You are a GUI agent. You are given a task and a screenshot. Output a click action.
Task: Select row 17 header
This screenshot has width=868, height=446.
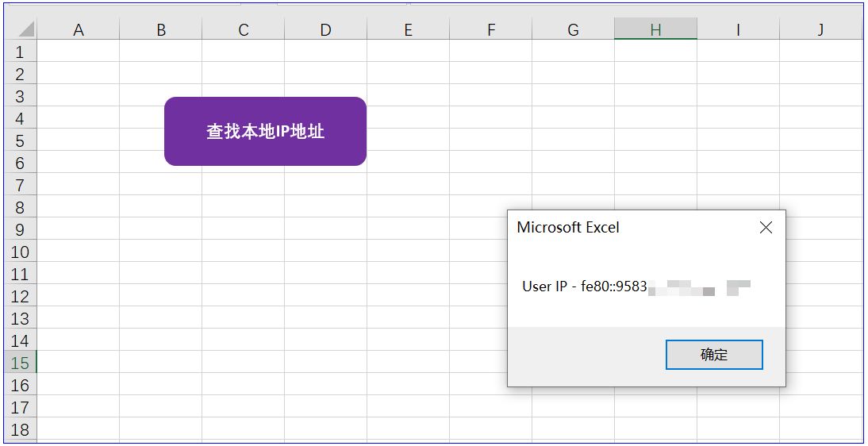click(x=21, y=406)
